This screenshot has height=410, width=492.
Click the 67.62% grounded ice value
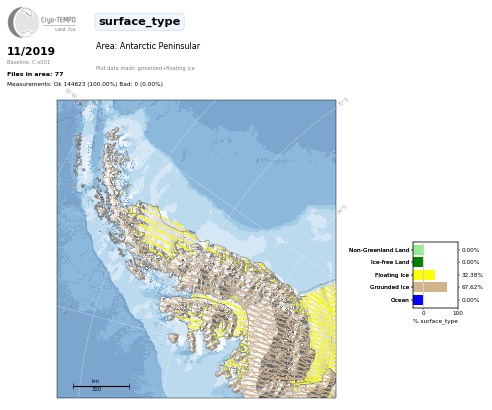[472, 287]
